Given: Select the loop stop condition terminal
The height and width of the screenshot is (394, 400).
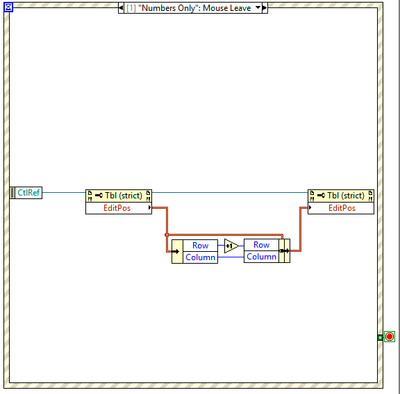Looking at the screenshot, I should [389, 337].
